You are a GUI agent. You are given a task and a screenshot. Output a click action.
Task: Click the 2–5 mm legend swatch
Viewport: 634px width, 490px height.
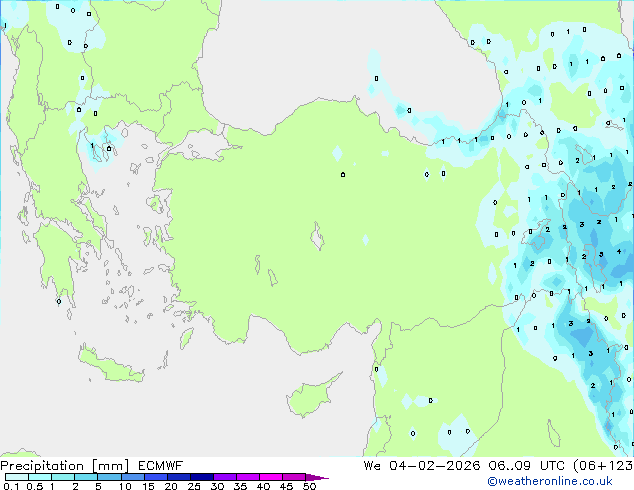86,477
